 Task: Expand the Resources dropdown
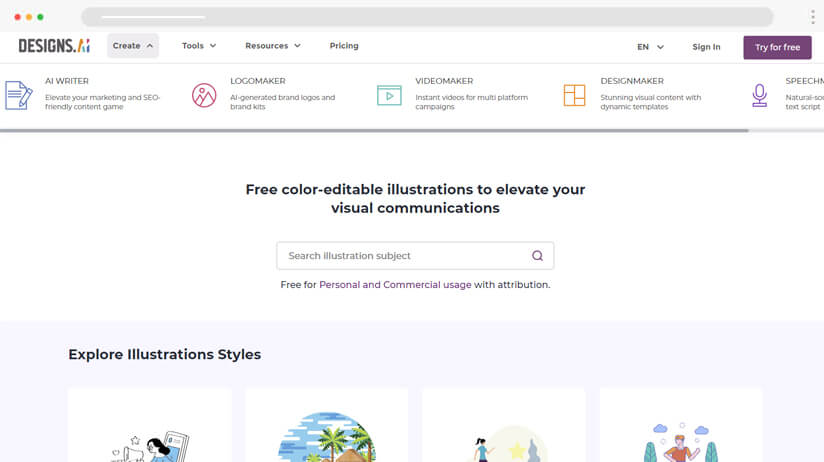[x=273, y=46]
